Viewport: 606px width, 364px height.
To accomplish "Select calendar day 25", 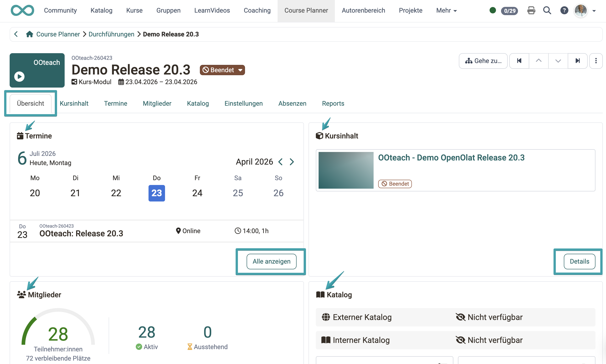I will click(238, 193).
